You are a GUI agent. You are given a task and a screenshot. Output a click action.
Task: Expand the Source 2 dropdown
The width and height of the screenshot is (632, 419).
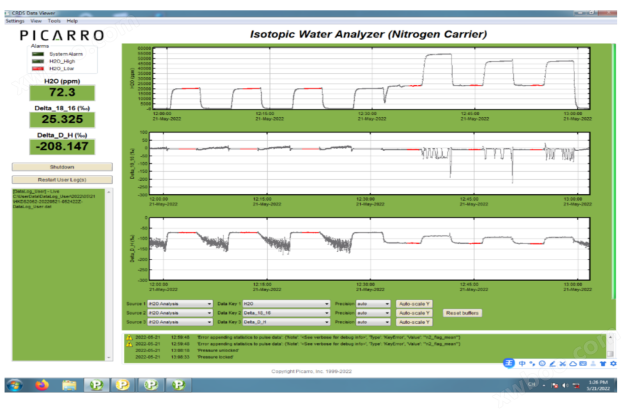[x=180, y=313]
